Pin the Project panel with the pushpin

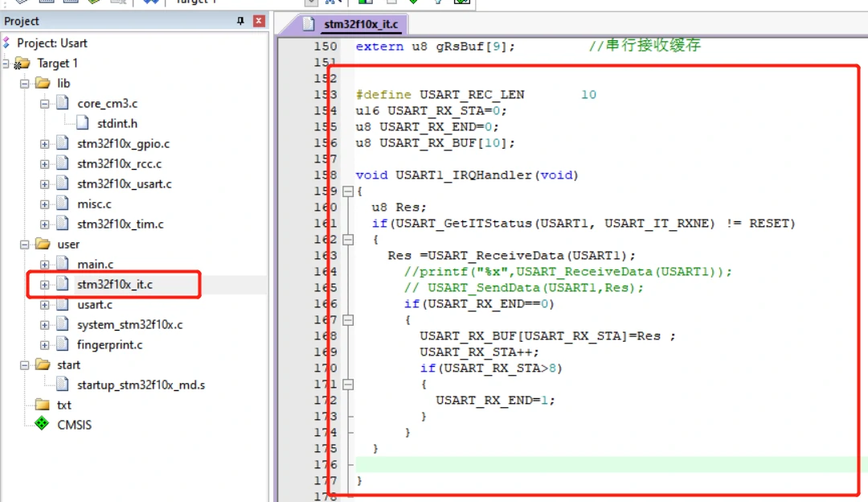pos(240,21)
